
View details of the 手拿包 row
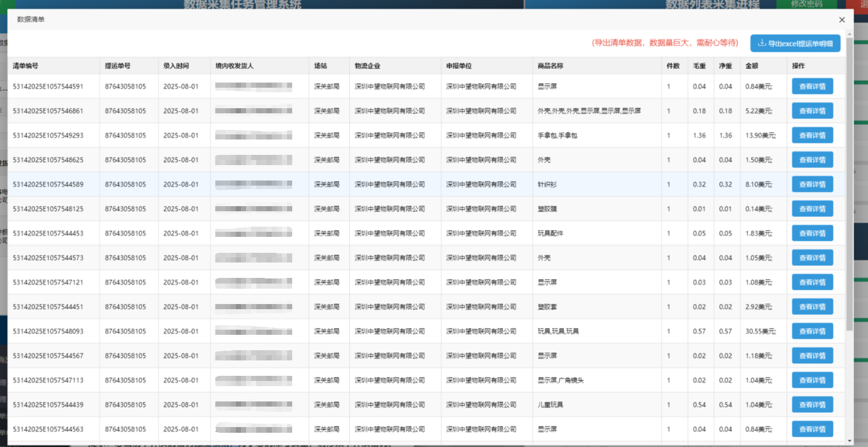812,136
